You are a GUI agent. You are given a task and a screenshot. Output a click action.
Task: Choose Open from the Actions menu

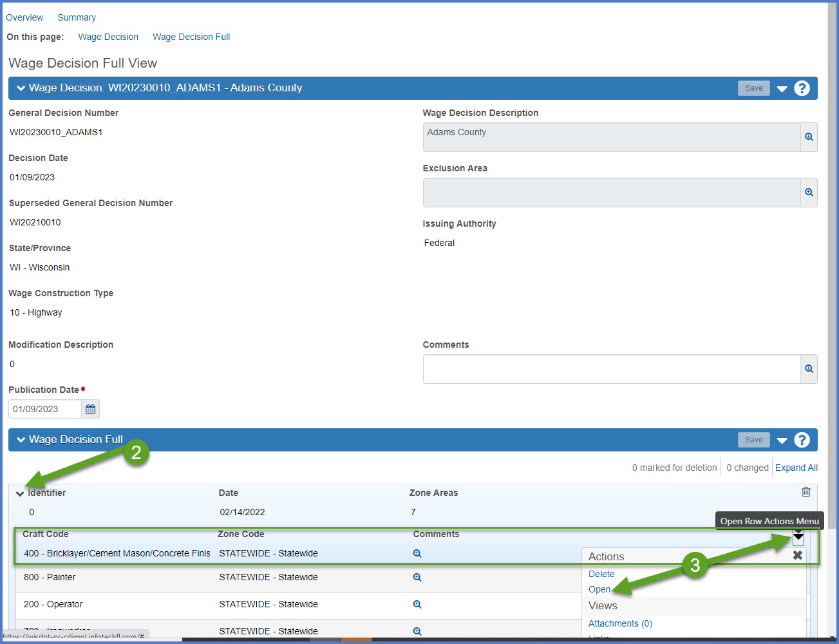(x=599, y=589)
